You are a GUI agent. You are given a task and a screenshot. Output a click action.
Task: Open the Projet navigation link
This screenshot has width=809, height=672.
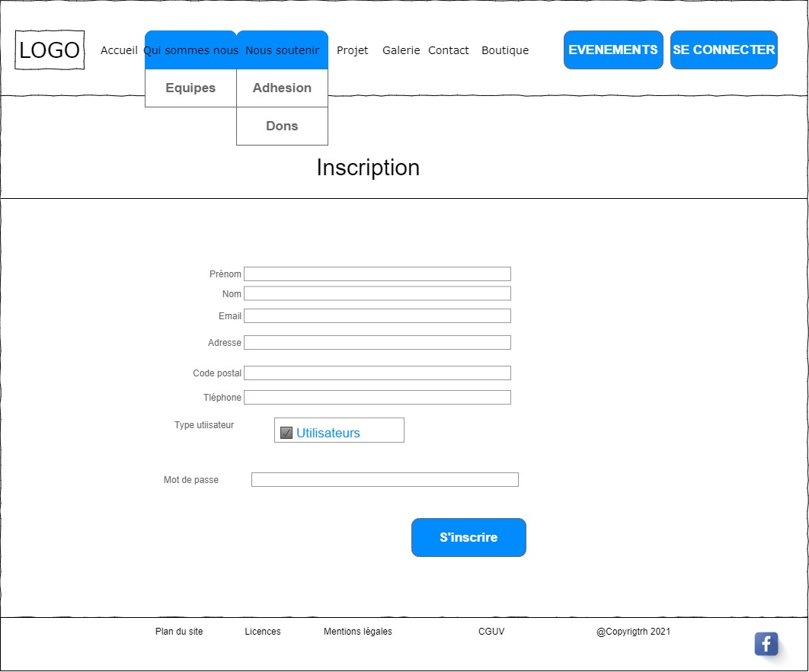point(352,50)
